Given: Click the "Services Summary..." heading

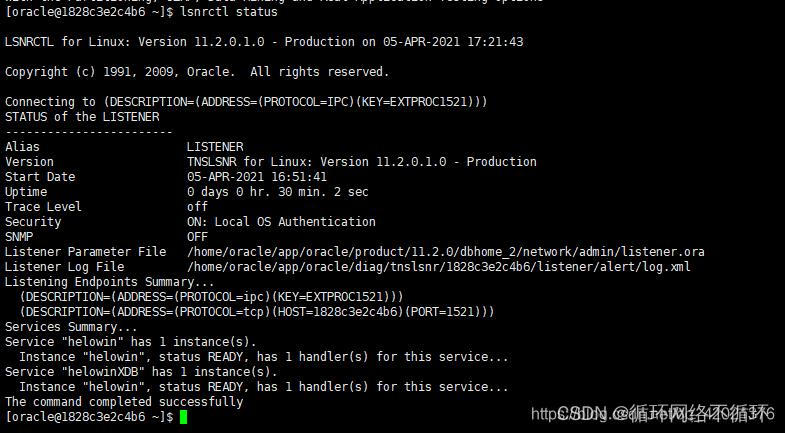Looking at the screenshot, I should coord(71,327).
